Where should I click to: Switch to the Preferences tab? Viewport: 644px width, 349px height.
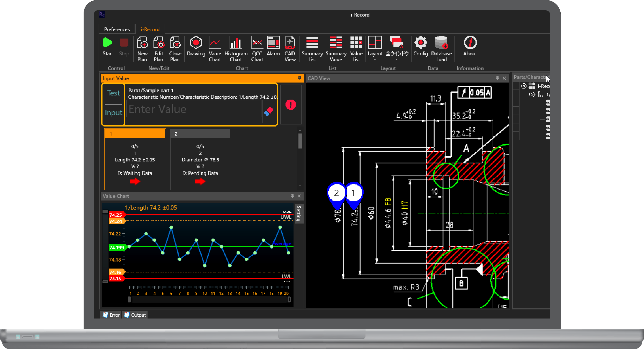[117, 29]
